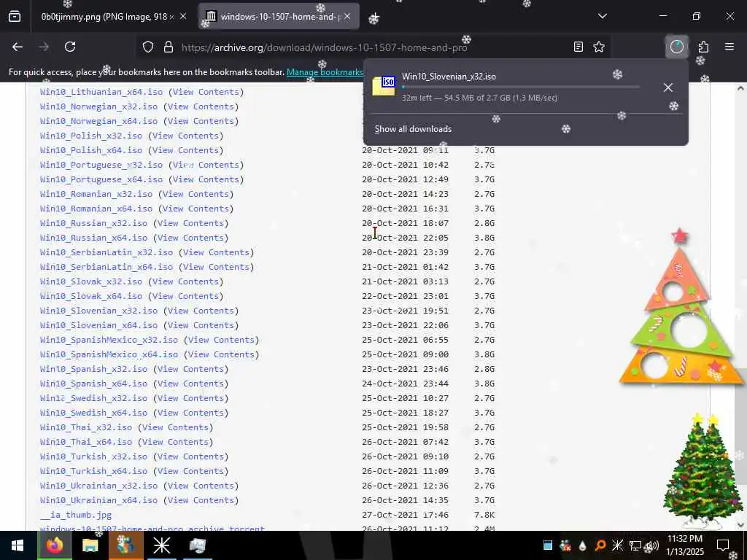
Task: Select the 27-Oct-2021 17:46 date text
Action: 405,515
